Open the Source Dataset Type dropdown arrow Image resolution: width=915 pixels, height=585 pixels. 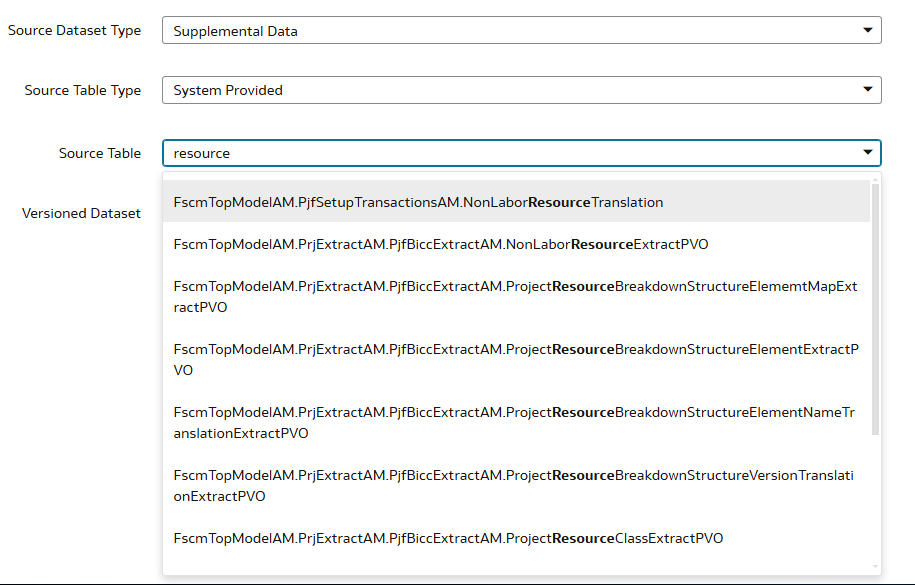click(868, 30)
